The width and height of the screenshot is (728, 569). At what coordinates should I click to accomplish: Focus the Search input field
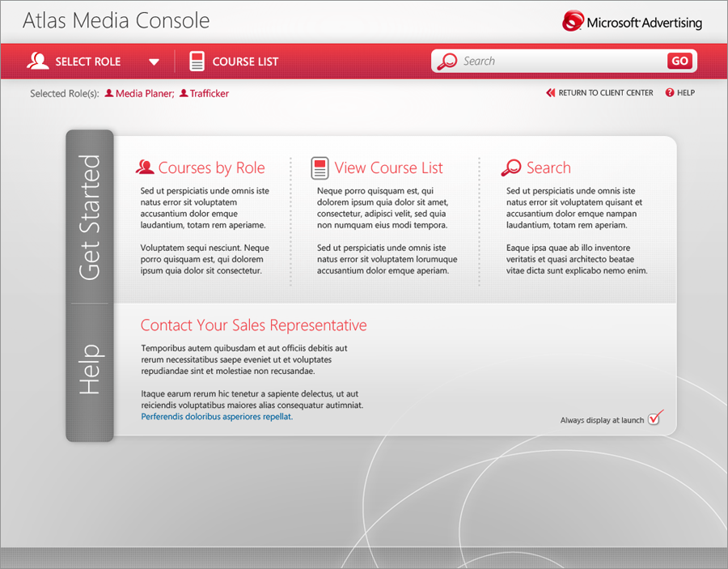(x=562, y=61)
